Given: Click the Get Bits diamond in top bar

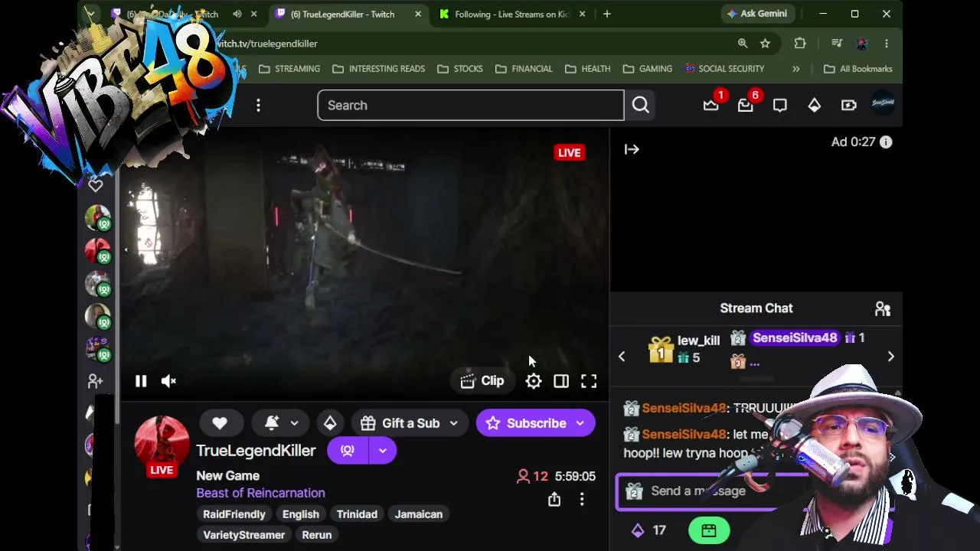Looking at the screenshot, I should tap(815, 105).
